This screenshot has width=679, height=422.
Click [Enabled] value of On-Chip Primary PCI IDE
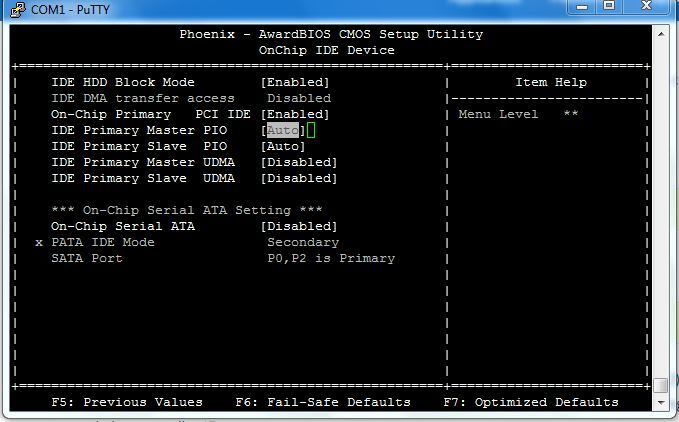pos(295,114)
